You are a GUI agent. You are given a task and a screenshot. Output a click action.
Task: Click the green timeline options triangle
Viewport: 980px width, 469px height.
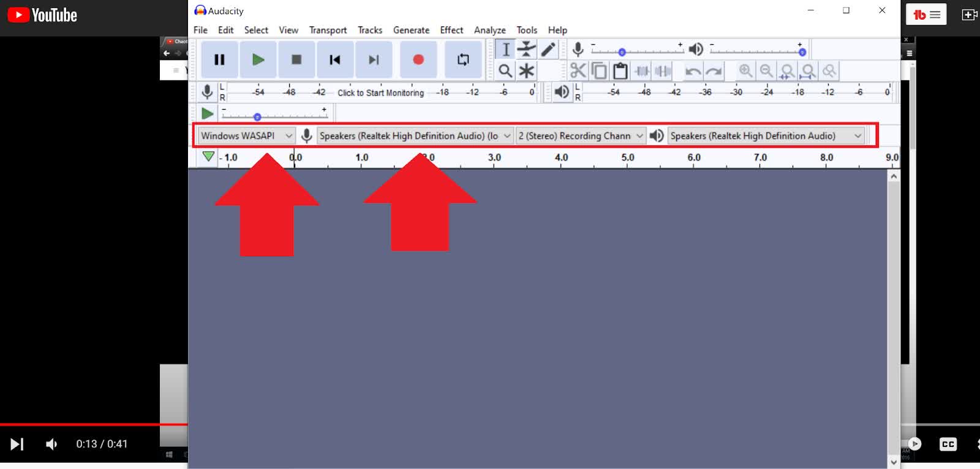pyautogui.click(x=208, y=156)
